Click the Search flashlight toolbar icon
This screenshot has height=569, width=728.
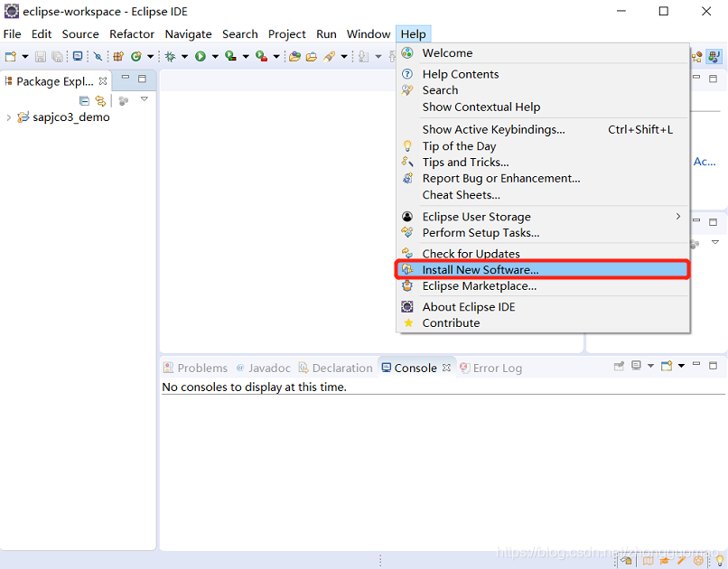[329, 57]
